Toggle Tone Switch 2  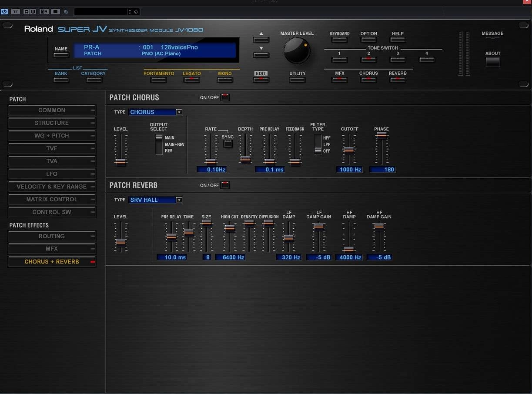pos(368,60)
